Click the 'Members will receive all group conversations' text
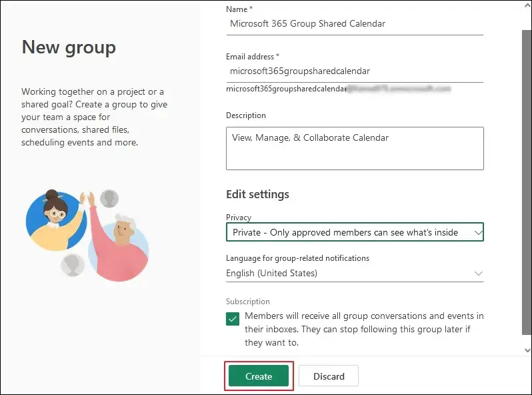Viewport: 532px width, 395px height. (x=364, y=329)
